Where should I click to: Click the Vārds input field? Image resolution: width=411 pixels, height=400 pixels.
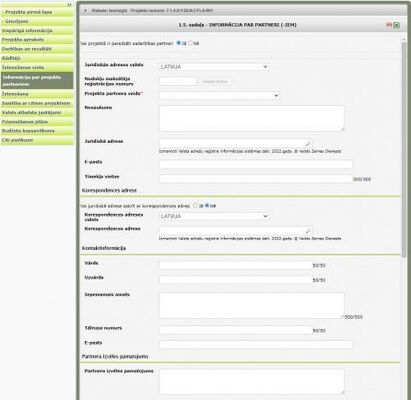236,265
